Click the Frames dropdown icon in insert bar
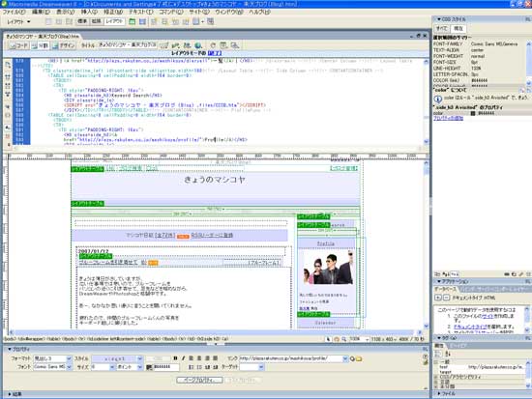This screenshot has height=399, width=532. 197,21
